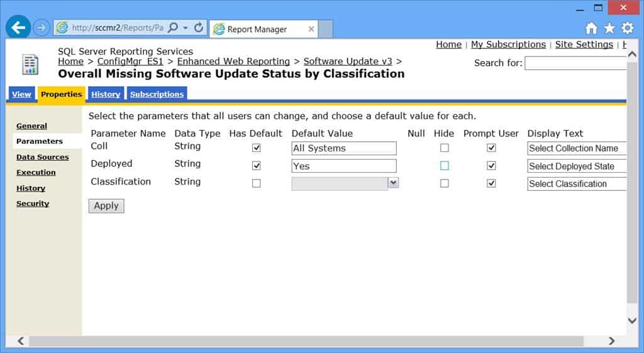Toggle Prompt User checkbox for Deployed
Image resolution: width=644 pixels, height=353 pixels.
pos(491,166)
